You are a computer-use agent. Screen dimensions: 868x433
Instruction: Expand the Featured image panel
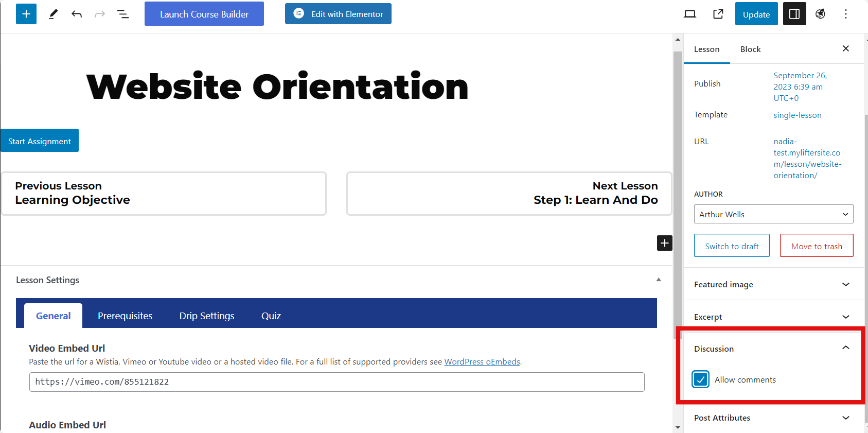(773, 284)
